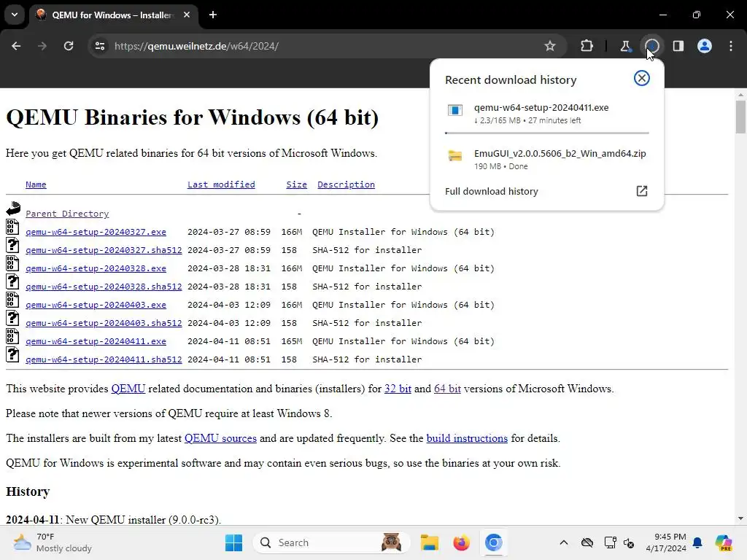Download qemu-w64-setup-20240411.exe link in listing
The width and height of the screenshot is (747, 560).
pos(96,341)
